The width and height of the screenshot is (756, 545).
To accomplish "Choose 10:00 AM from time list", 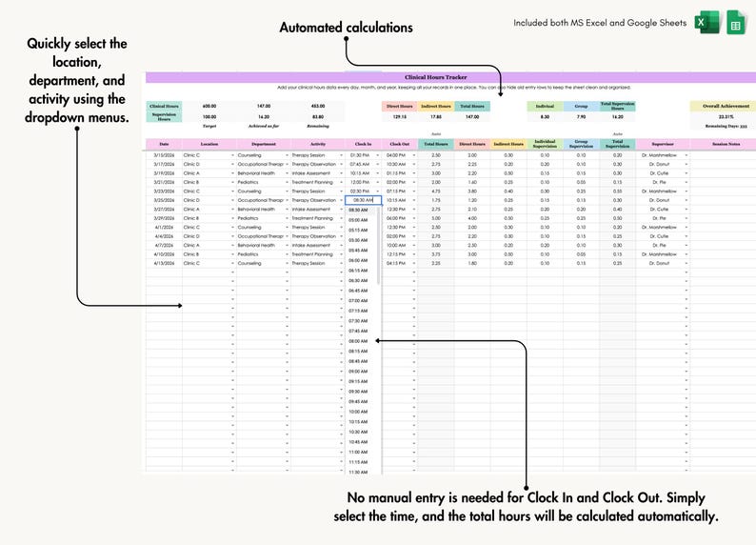I will [x=358, y=412].
